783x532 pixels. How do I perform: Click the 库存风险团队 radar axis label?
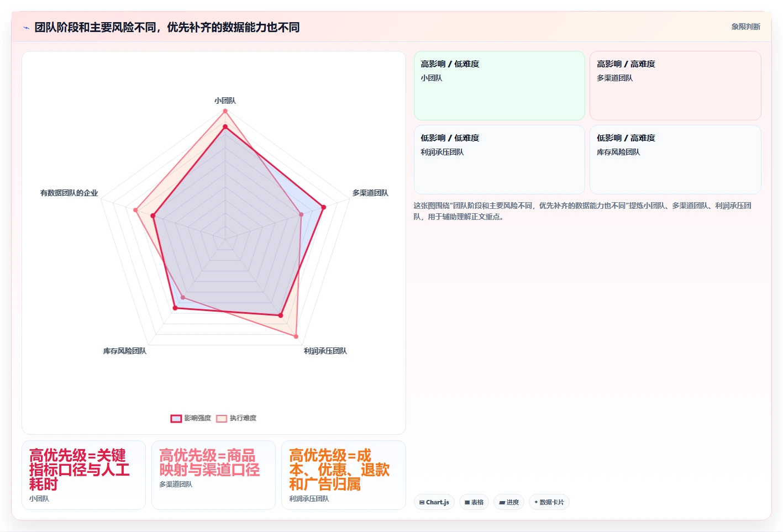point(125,351)
